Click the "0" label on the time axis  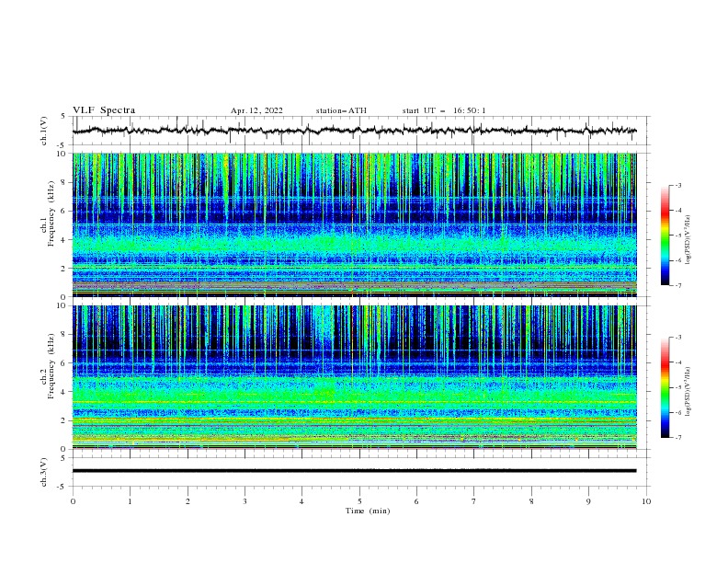[x=73, y=501]
